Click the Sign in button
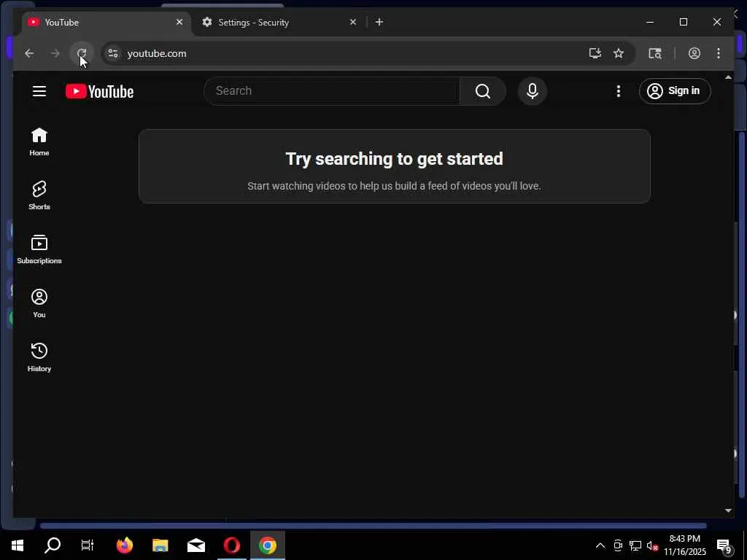 pos(675,91)
